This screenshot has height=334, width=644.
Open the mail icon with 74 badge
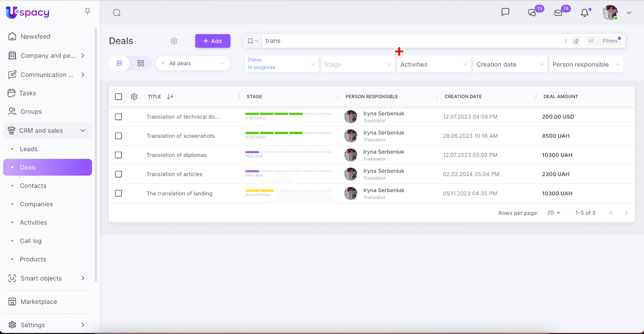[x=558, y=13]
